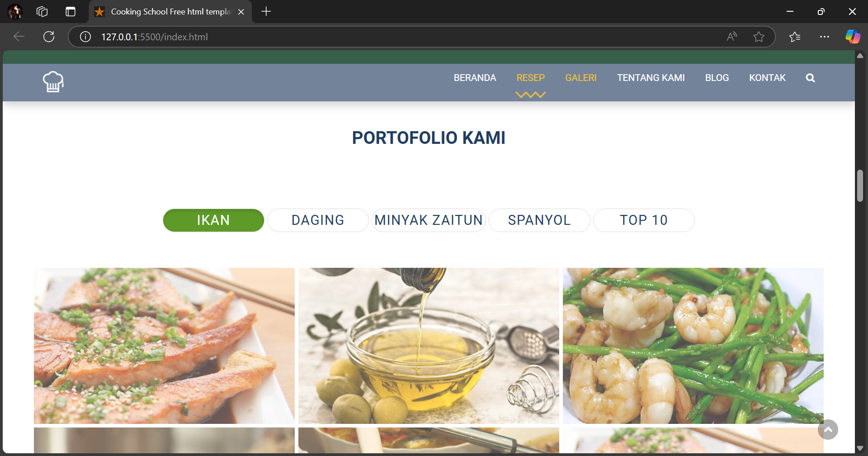
Task: Select the MINYAK ZAITUN filter
Action: (x=429, y=220)
